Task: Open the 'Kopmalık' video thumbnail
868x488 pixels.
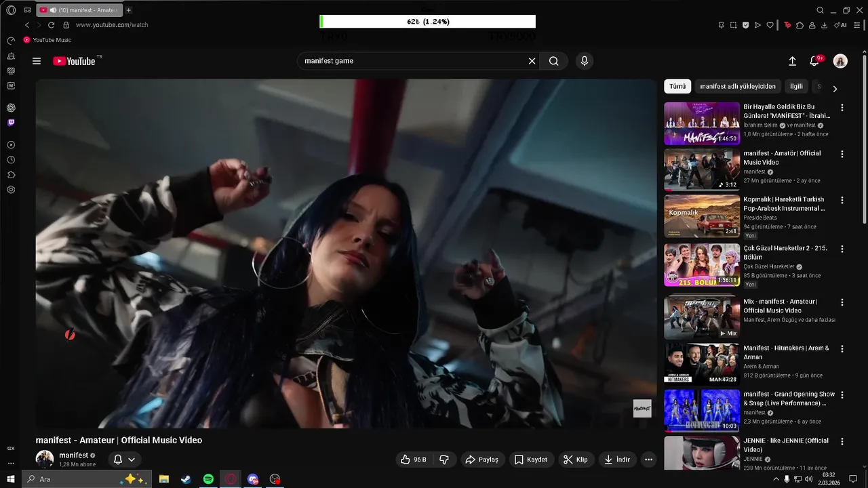Action: point(702,216)
